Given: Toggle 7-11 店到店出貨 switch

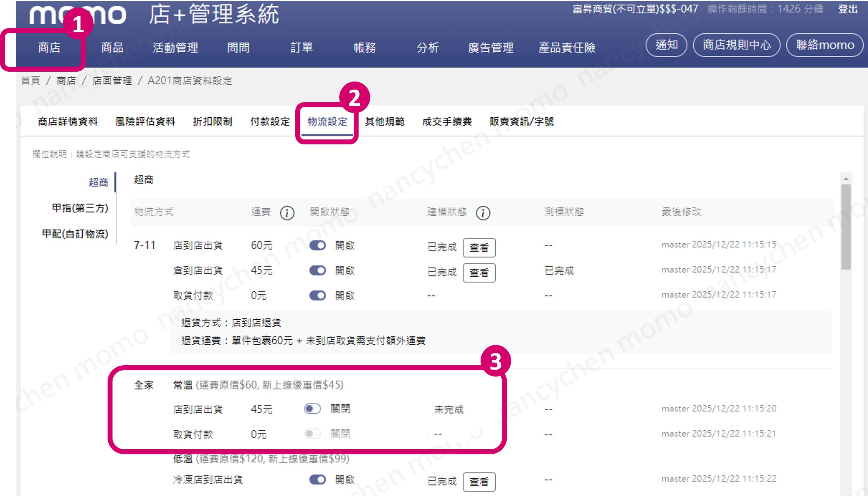Looking at the screenshot, I should pyautogui.click(x=317, y=246).
